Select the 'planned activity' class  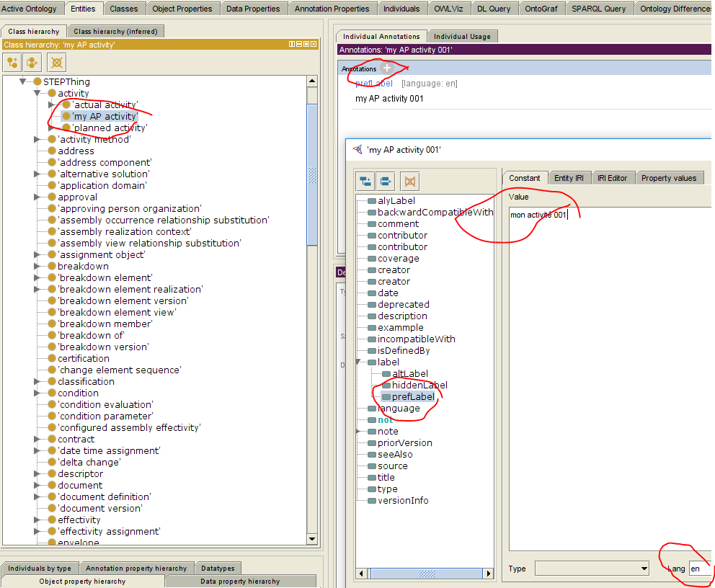pyautogui.click(x=110, y=128)
